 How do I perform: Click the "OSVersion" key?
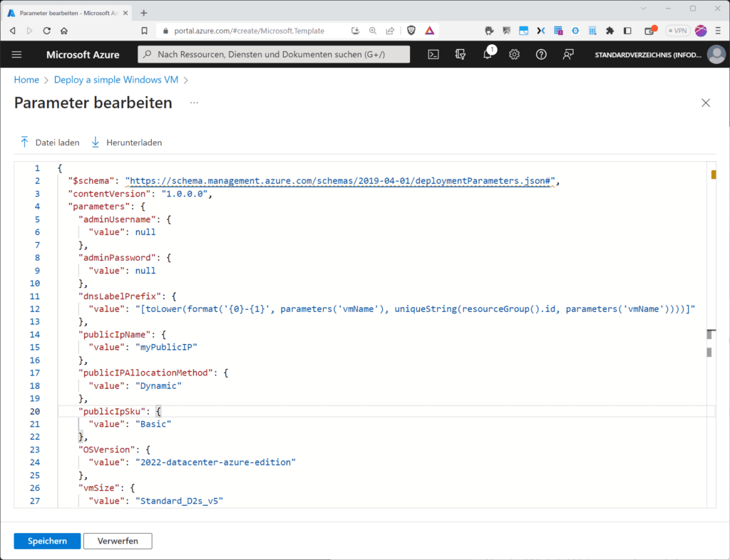[107, 450]
